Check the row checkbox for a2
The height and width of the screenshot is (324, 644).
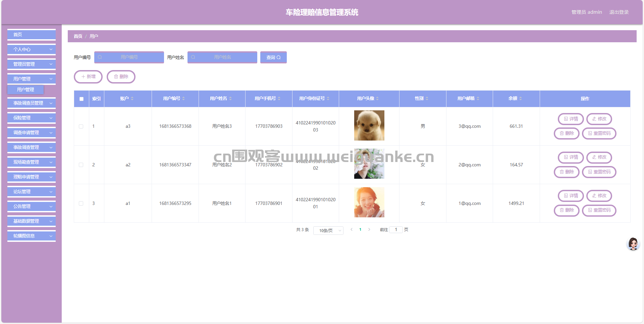coord(81,165)
